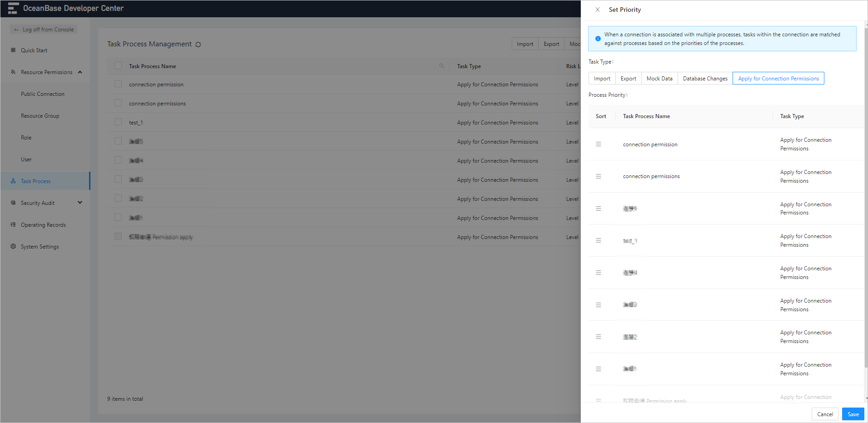Screen dimensions: 868x423
Task: Expand the Security Audit section
Action: tap(80, 203)
